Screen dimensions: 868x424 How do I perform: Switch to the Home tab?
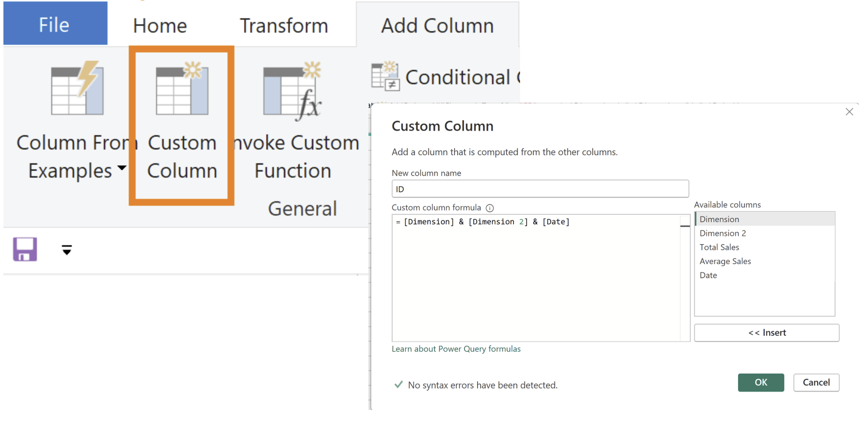pyautogui.click(x=160, y=26)
